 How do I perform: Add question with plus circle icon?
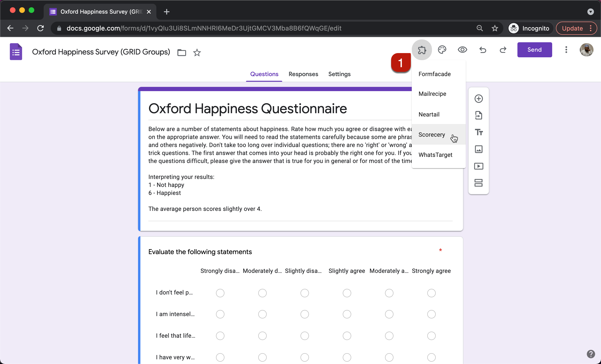(478, 99)
